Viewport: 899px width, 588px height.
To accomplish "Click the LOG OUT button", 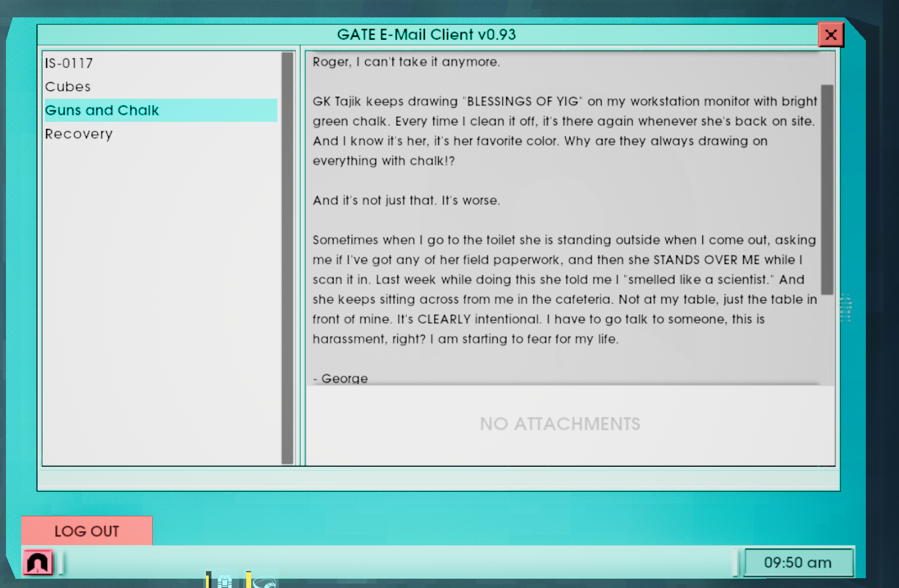I will (87, 531).
